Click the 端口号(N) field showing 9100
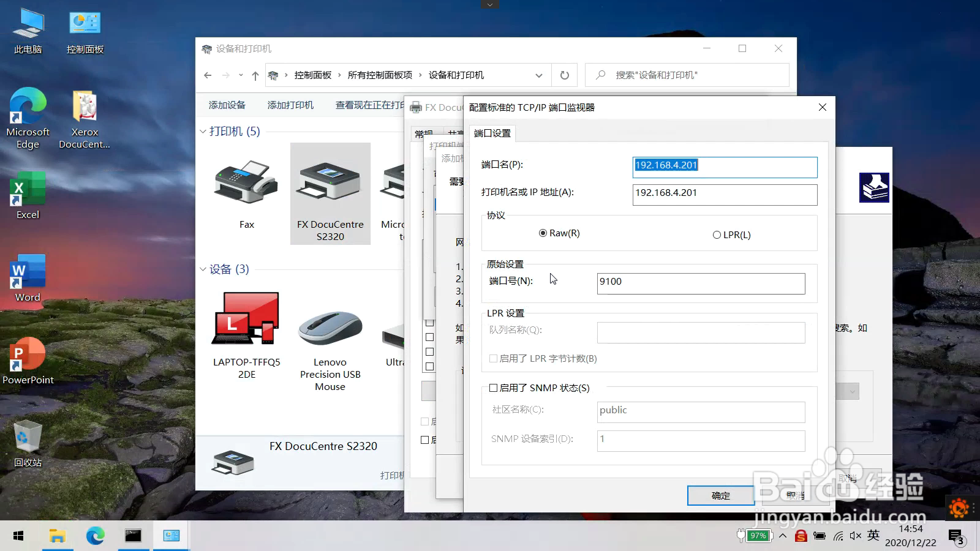The image size is (980, 551). pos(701,283)
